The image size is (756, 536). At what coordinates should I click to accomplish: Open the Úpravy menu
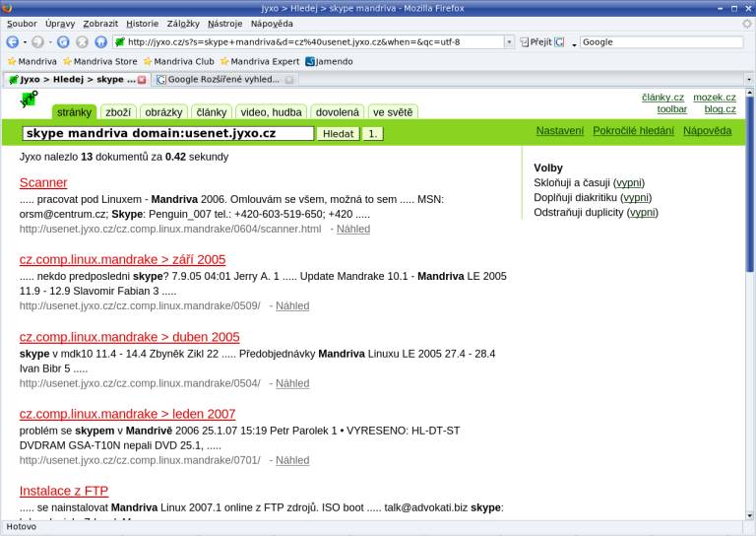[x=60, y=24]
